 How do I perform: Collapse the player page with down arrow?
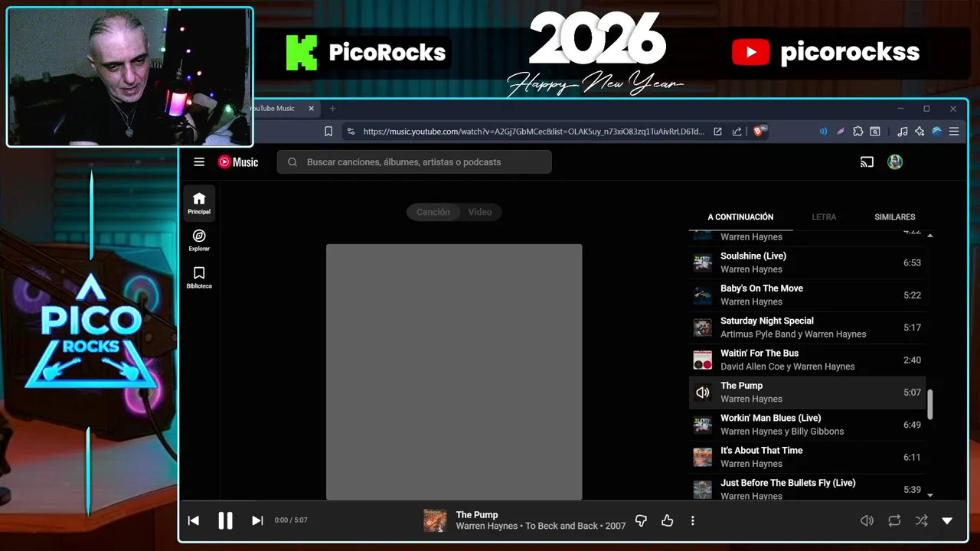(x=947, y=520)
